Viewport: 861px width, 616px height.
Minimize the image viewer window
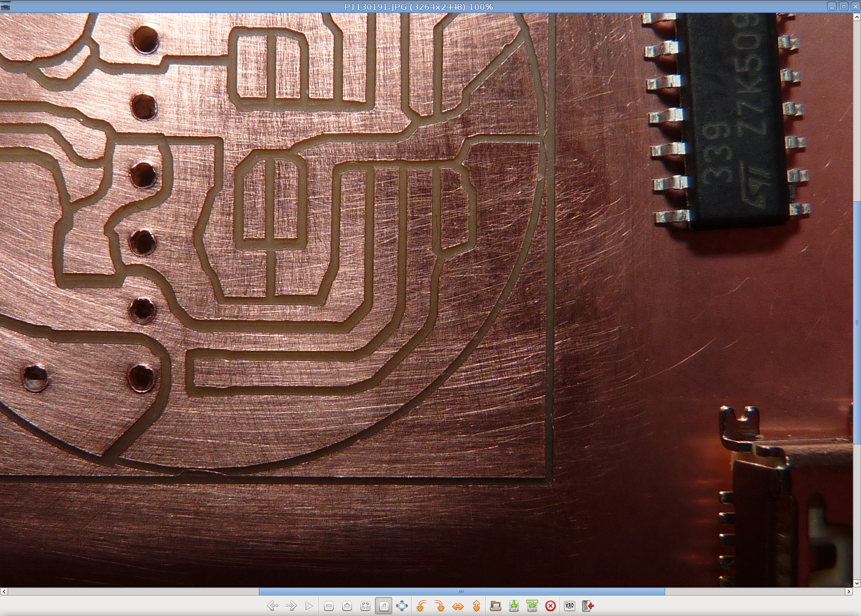click(832, 6)
